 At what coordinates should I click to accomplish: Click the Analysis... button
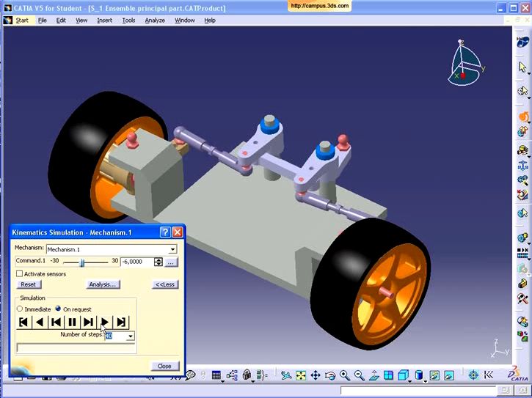point(103,284)
